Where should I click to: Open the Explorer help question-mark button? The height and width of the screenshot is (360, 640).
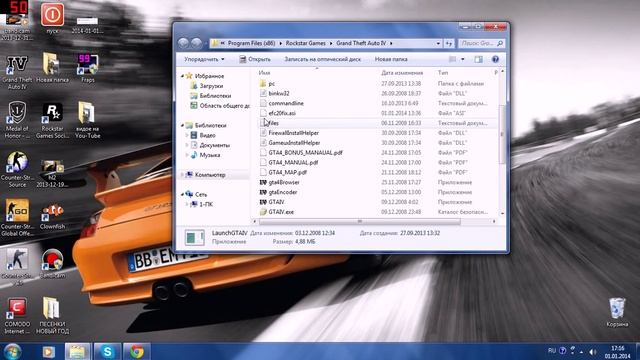(x=495, y=59)
